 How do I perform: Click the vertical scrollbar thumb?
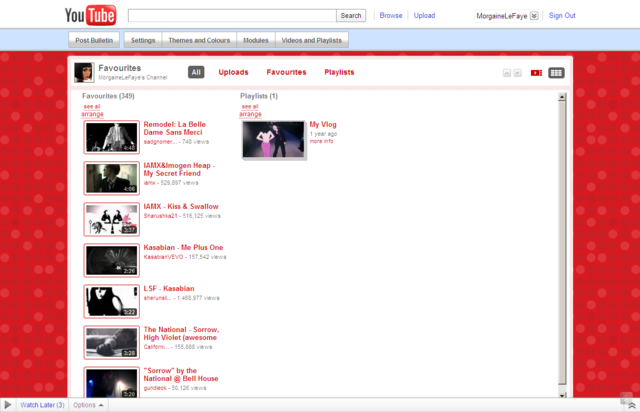562,243
